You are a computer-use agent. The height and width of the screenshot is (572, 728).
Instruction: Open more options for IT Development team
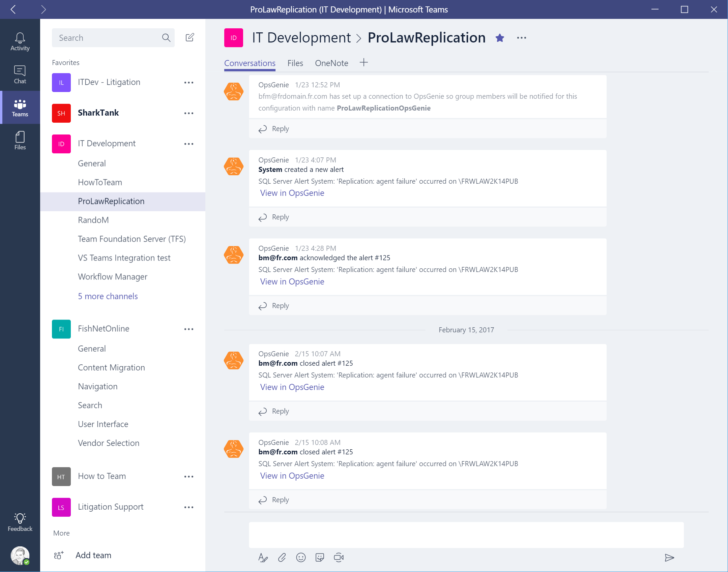(x=189, y=144)
